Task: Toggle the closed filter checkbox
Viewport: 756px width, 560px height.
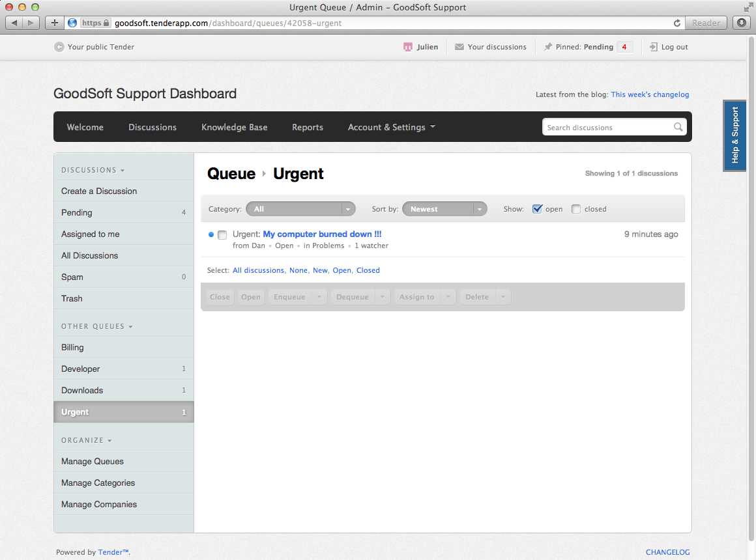Action: 575,208
